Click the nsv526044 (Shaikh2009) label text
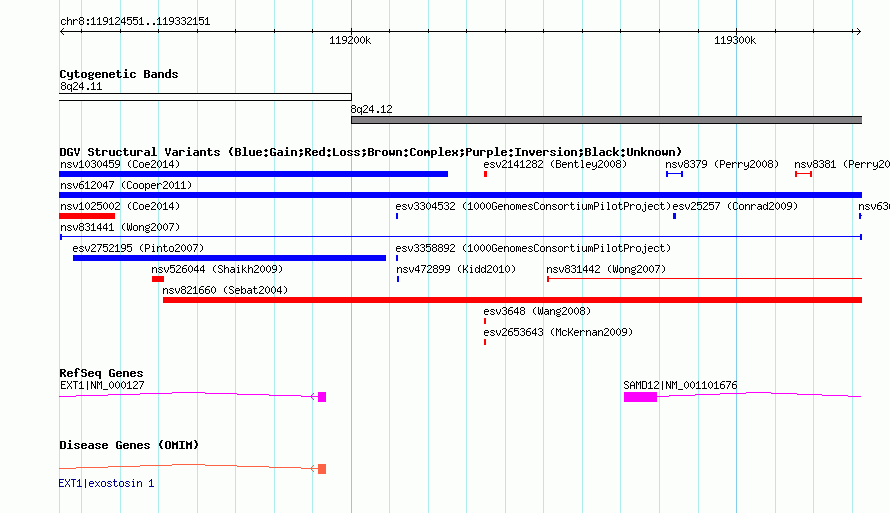890x513 pixels. 217,270
